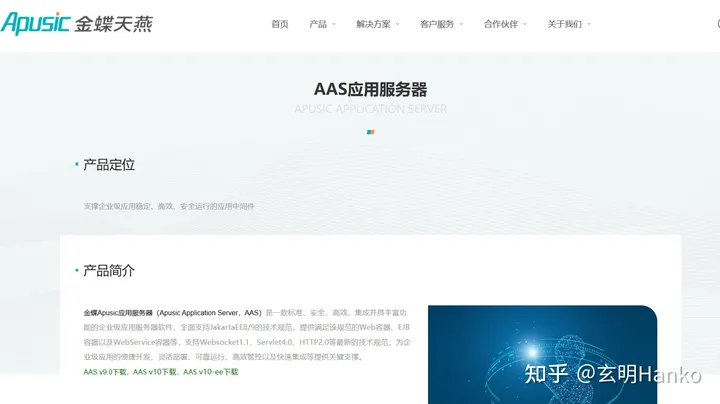Click the 产品定位 section heading
Viewport: 720px width, 404px height.
pos(109,165)
